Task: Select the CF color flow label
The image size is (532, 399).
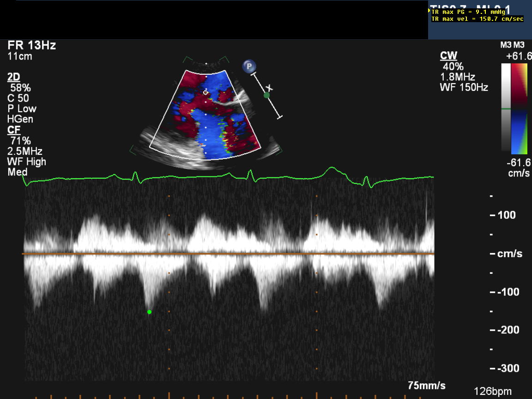Action: coord(13,130)
